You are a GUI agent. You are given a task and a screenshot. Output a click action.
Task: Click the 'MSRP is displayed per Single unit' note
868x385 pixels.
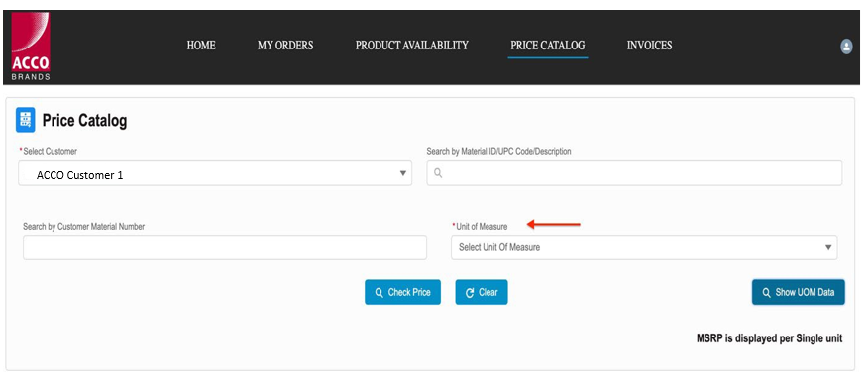(770, 337)
